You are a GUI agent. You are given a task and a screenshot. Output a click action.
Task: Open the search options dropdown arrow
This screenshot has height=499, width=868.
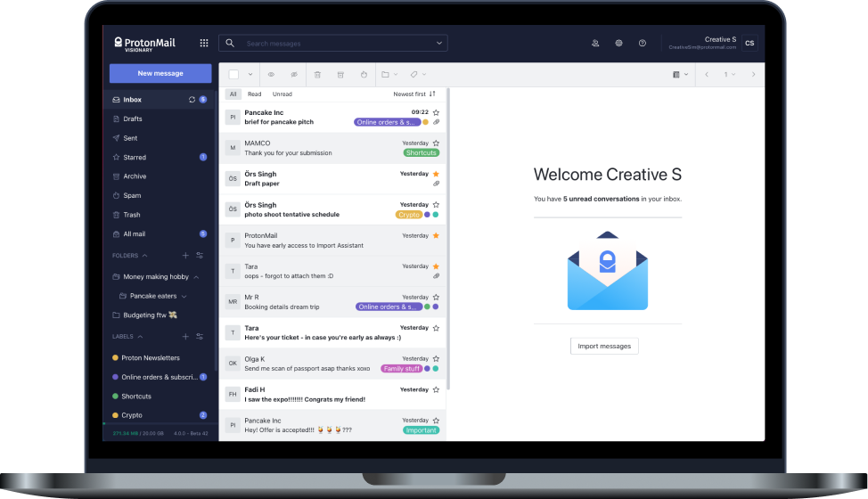(x=439, y=43)
